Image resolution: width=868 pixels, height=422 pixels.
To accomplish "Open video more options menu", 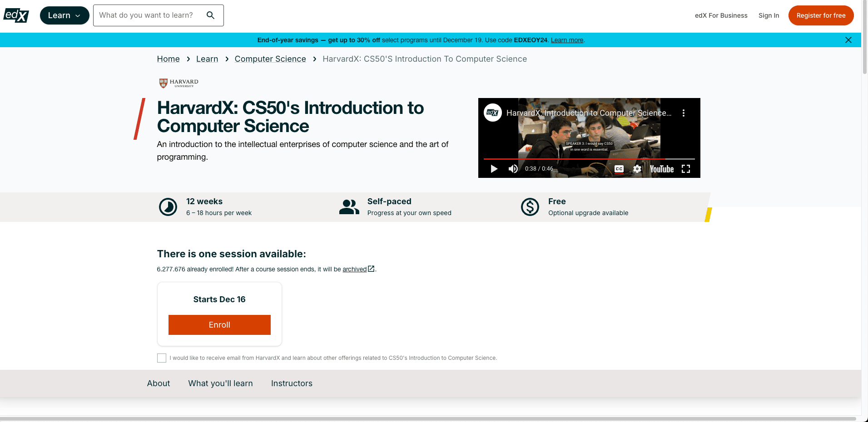I will tap(684, 113).
